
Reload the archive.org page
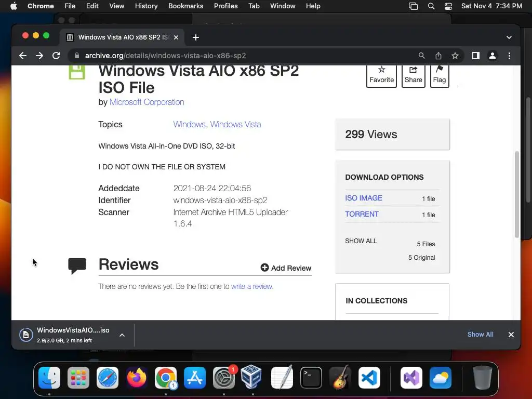pyautogui.click(x=56, y=56)
